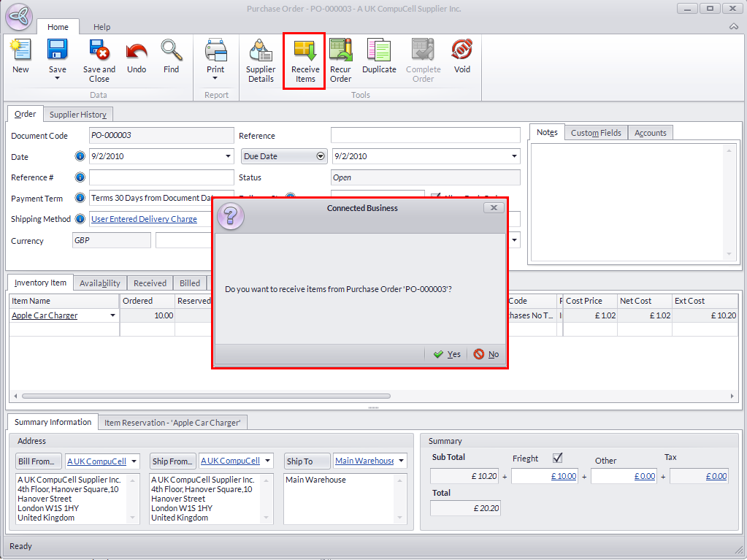Click No in the Connected Business dialog
747x560 pixels.
486,354
